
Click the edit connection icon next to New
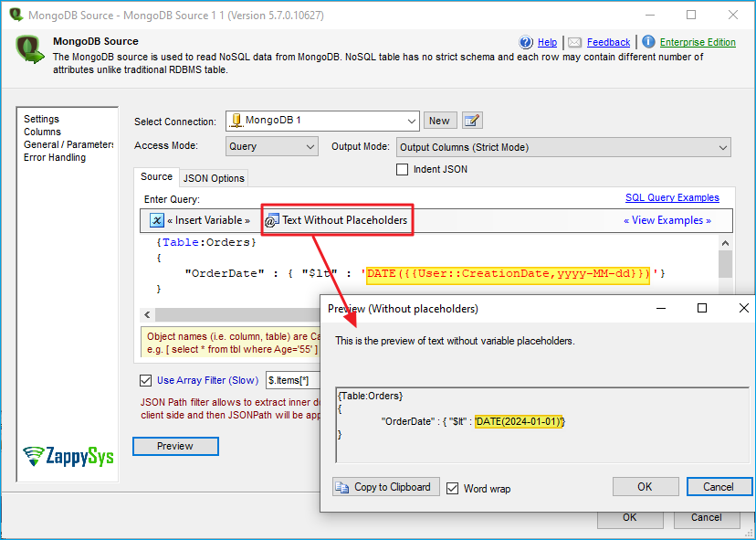472,121
